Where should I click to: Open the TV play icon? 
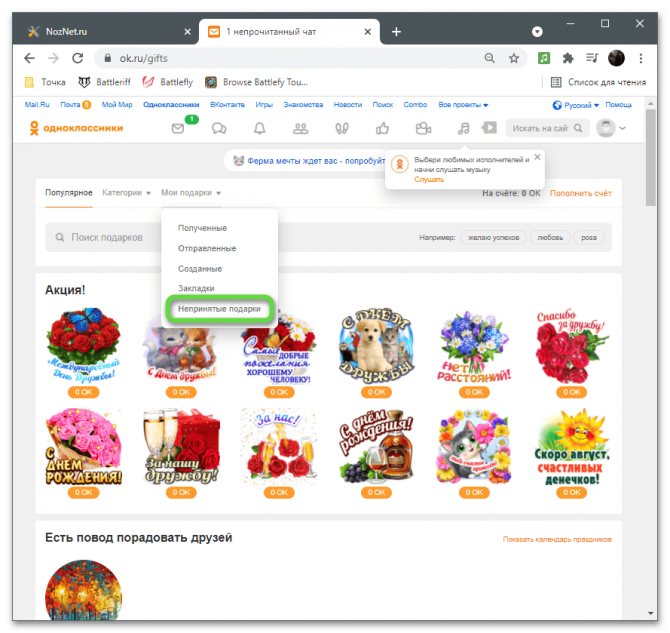pyautogui.click(x=489, y=127)
